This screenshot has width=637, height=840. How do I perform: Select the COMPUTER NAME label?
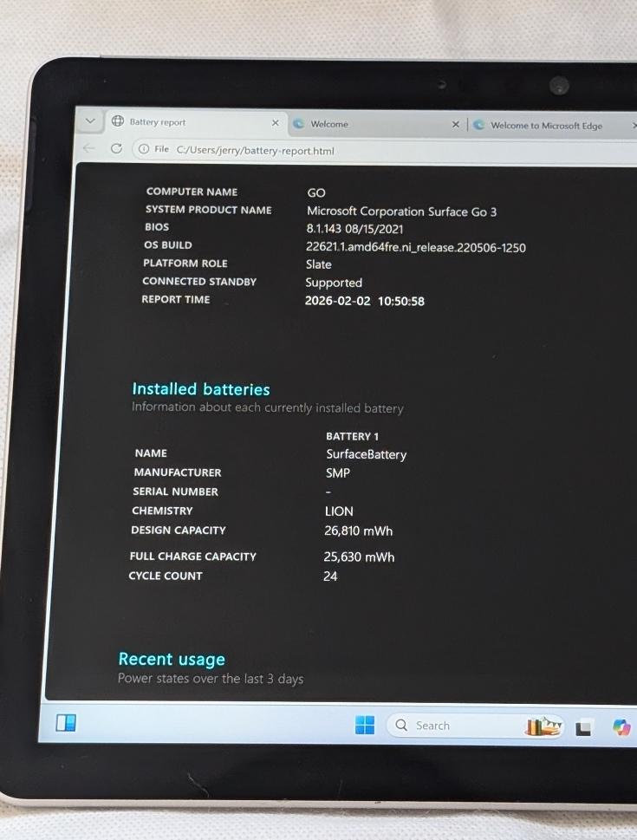(x=192, y=192)
